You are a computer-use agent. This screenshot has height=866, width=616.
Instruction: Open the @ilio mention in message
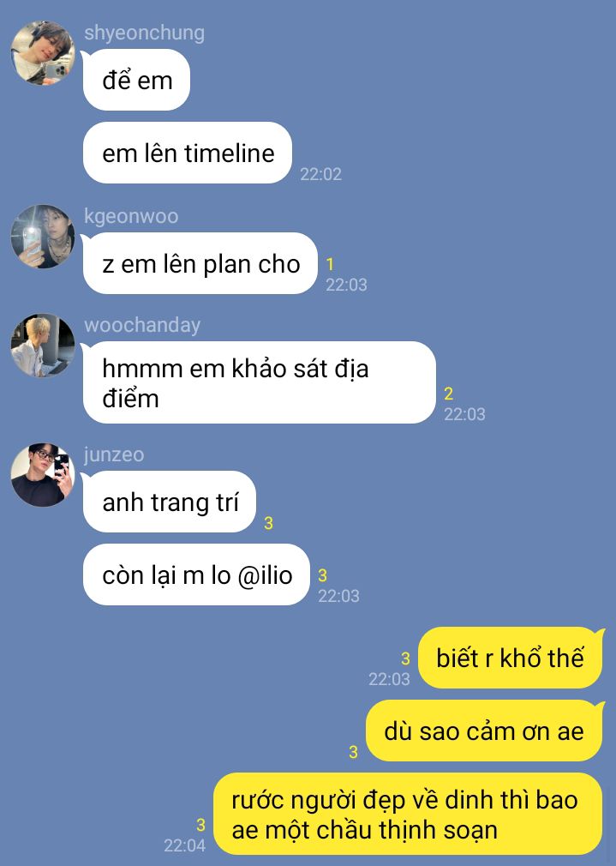click(266, 575)
